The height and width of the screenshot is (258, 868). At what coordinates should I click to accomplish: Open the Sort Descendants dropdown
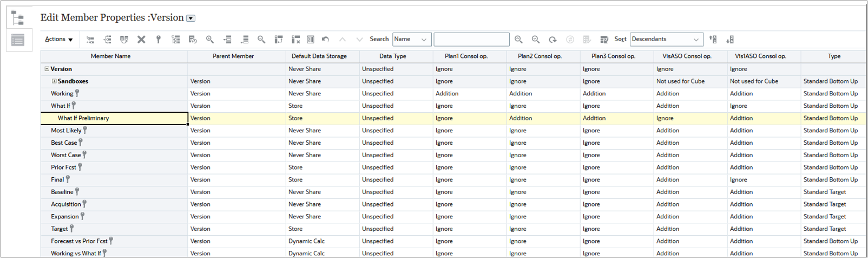point(666,39)
